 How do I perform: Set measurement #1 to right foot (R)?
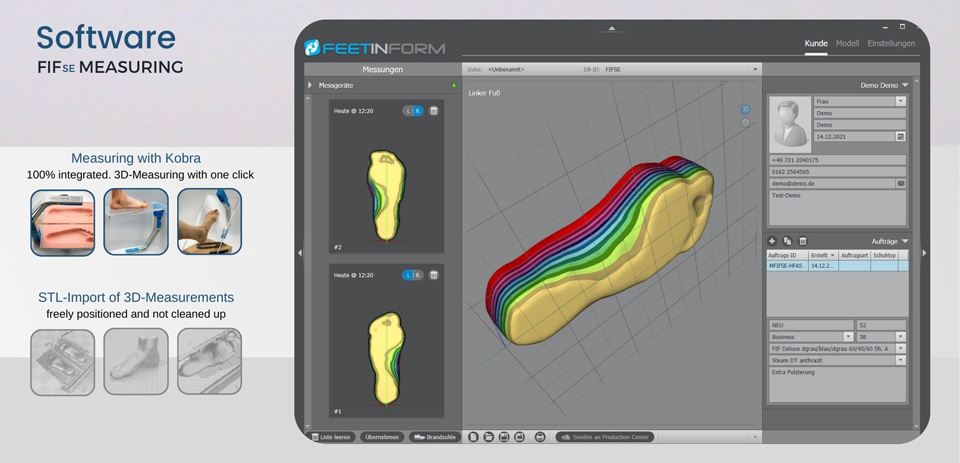pyautogui.click(x=418, y=275)
